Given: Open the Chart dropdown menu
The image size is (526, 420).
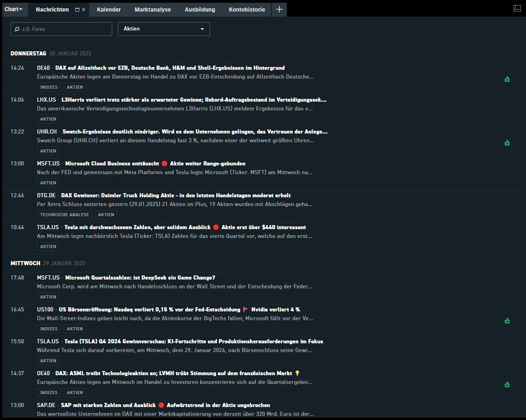Looking at the screenshot, I should pyautogui.click(x=13, y=9).
